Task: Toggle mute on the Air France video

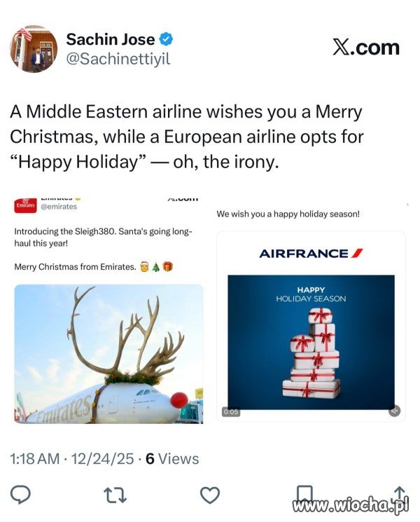Action: click(x=395, y=411)
